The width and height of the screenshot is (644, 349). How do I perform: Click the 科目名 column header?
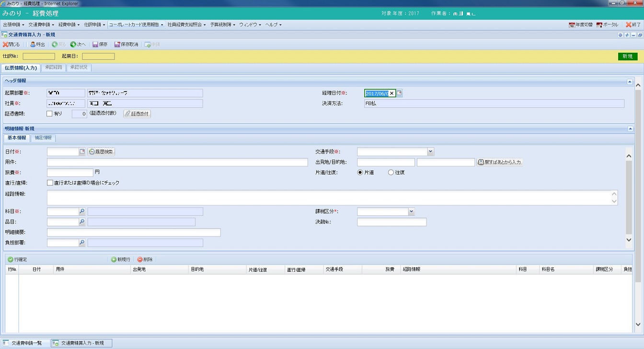pyautogui.click(x=566, y=269)
